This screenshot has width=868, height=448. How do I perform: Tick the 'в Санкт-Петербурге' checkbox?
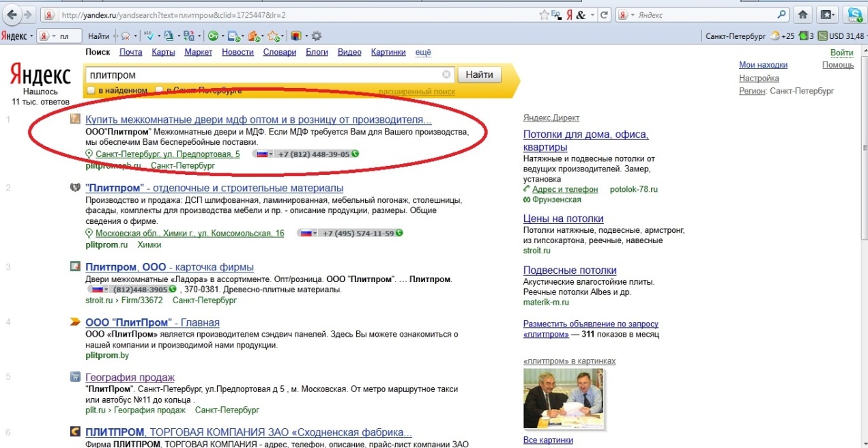click(x=159, y=89)
